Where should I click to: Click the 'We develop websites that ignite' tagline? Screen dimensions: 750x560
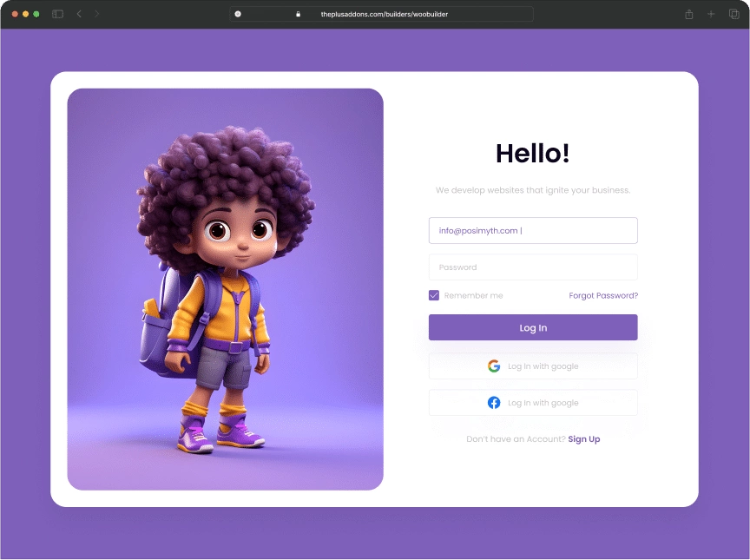pyautogui.click(x=533, y=190)
